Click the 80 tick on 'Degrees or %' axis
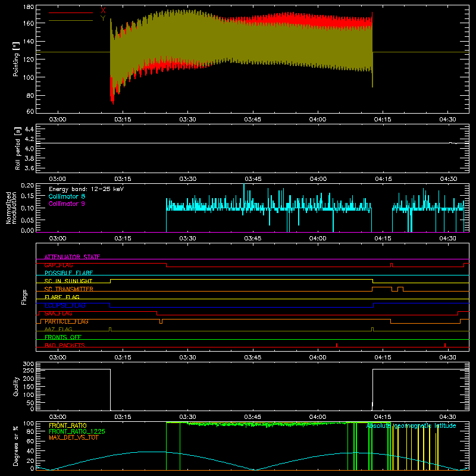 30,431
